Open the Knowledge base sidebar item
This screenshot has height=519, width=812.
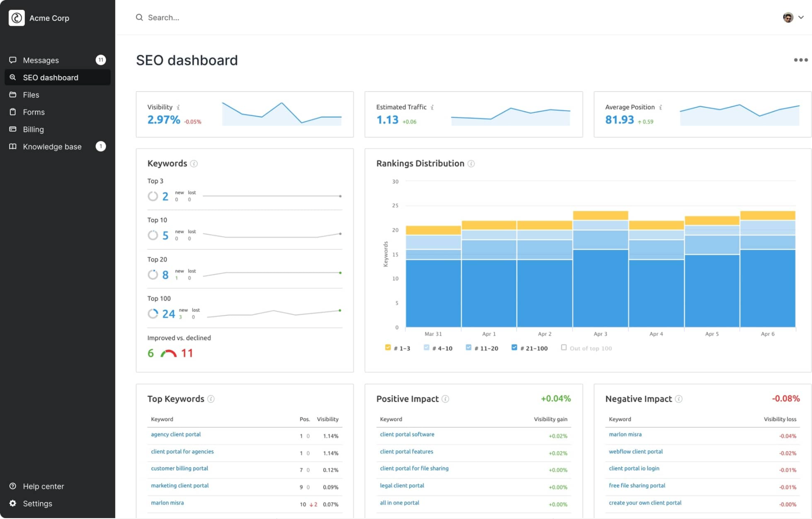[52, 147]
